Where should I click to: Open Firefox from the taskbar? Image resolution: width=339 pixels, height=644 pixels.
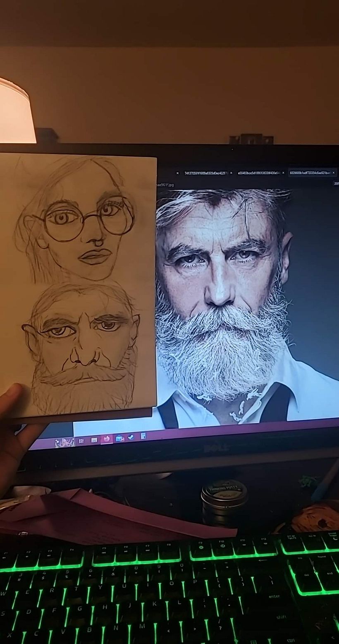(107, 439)
